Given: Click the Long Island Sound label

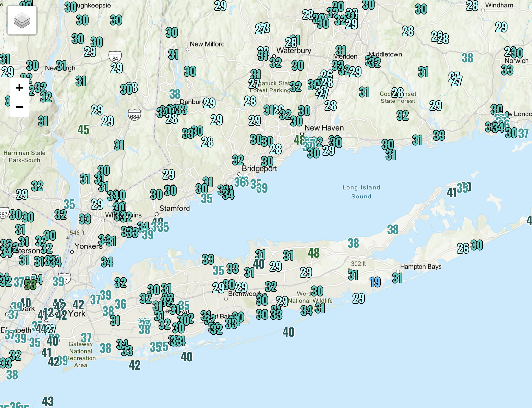Looking at the screenshot, I should point(361,192).
